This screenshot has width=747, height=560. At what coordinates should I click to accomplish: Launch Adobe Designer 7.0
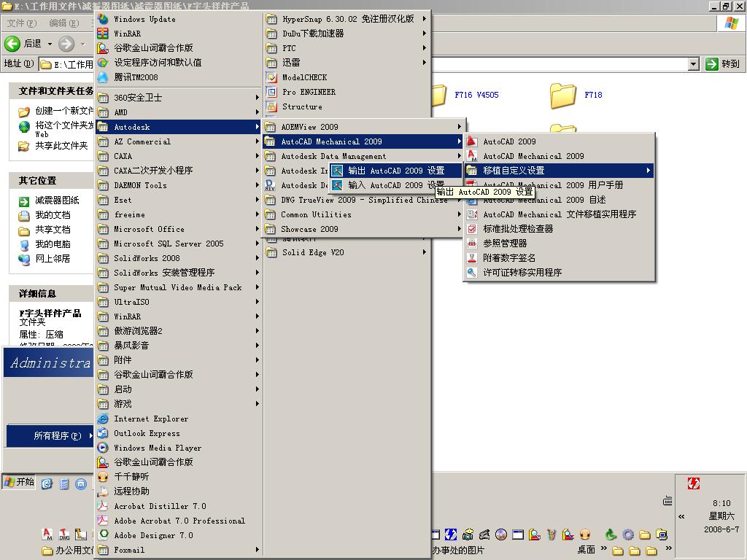178,535
